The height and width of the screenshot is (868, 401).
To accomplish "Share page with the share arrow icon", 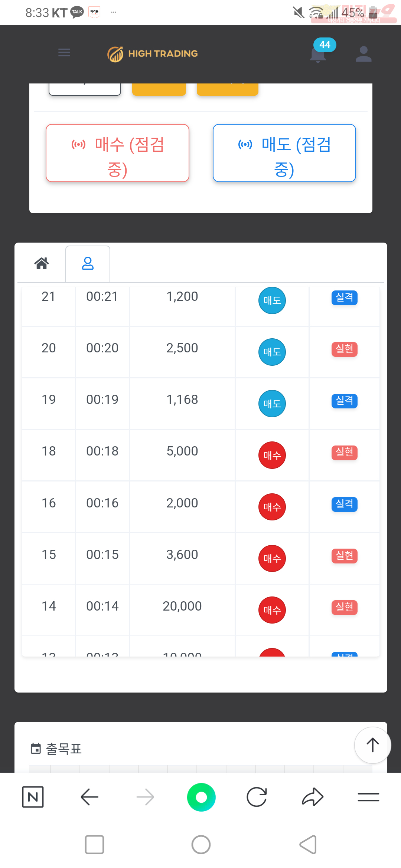I will (x=313, y=797).
